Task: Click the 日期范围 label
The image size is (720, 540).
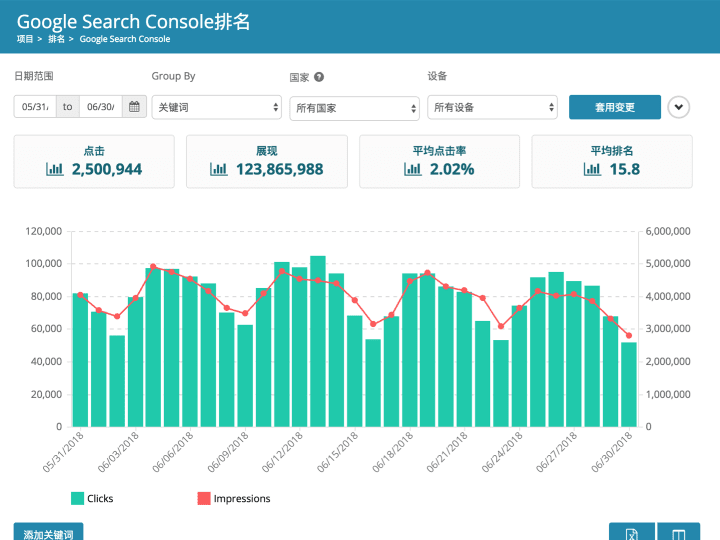Action: [x=34, y=76]
